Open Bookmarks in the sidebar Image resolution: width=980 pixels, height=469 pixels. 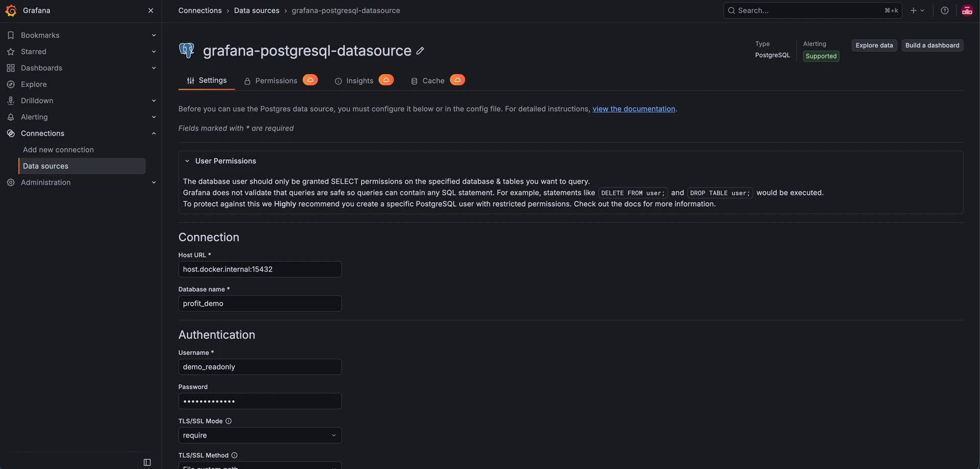pyautogui.click(x=40, y=35)
